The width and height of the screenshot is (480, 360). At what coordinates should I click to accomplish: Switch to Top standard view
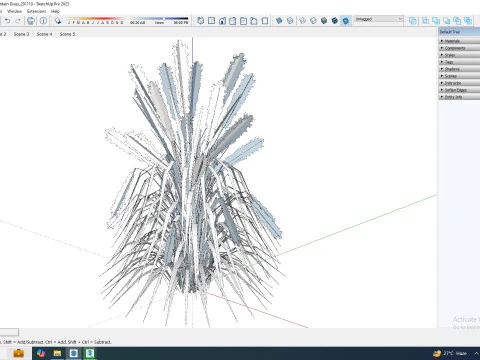[211, 21]
